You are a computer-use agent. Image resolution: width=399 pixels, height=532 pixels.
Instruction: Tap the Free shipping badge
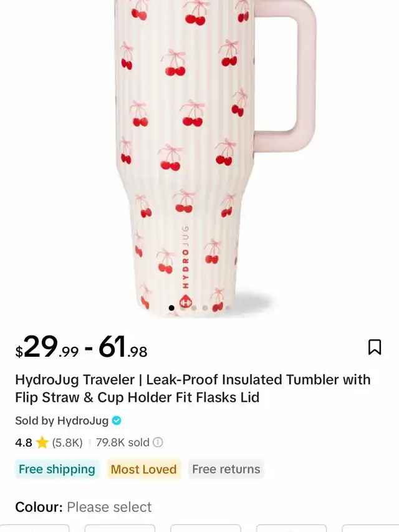(57, 469)
